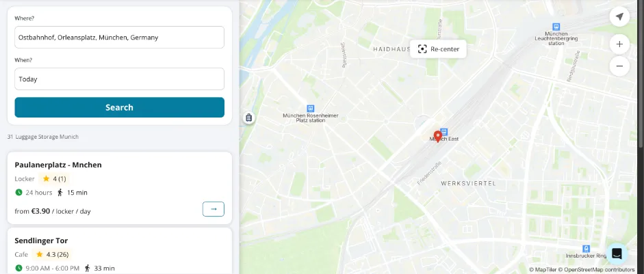This screenshot has height=274, width=644.
Task: Click the WERKSVIERTEL map label
Action: click(x=468, y=183)
